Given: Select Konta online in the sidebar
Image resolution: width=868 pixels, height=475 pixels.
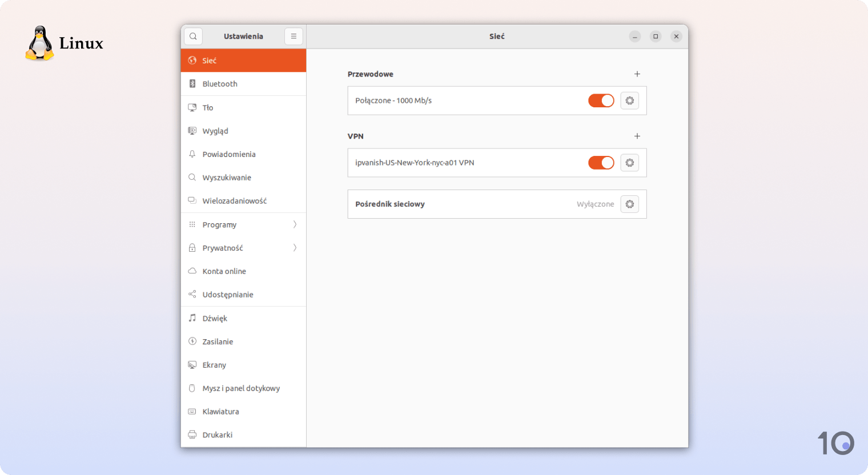Looking at the screenshot, I should [243, 271].
